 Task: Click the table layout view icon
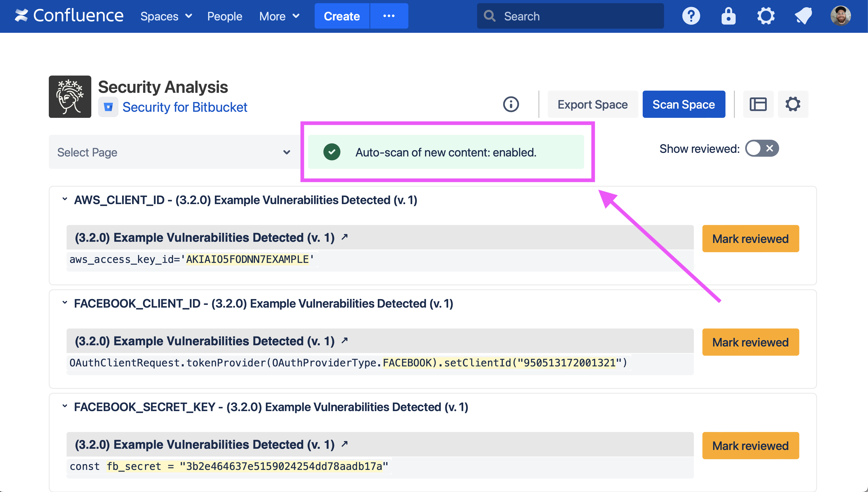(x=758, y=104)
